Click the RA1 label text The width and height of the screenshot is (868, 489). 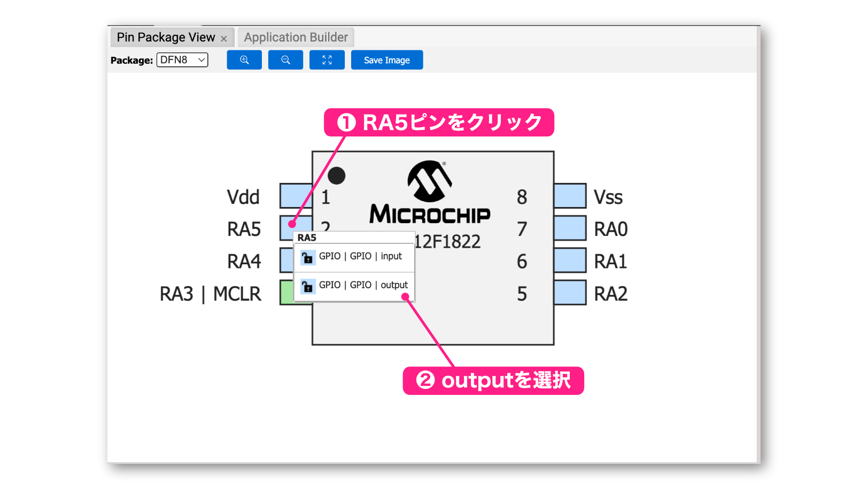pos(610,261)
